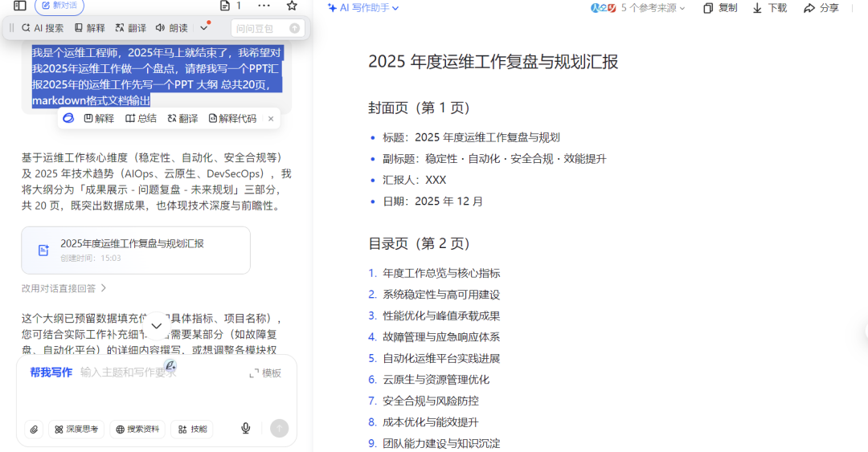The height and width of the screenshot is (452, 868).
Task: Click list item 系统稳定性与高可用建设
Action: [x=441, y=295]
